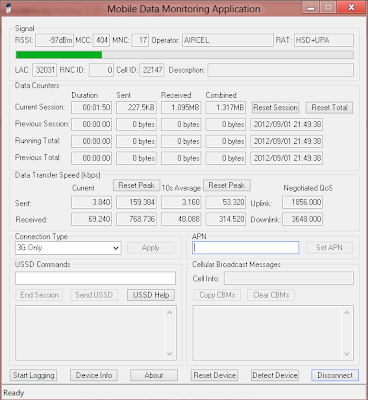
Task: Click the USSD Commands text field
Action: click(x=95, y=278)
